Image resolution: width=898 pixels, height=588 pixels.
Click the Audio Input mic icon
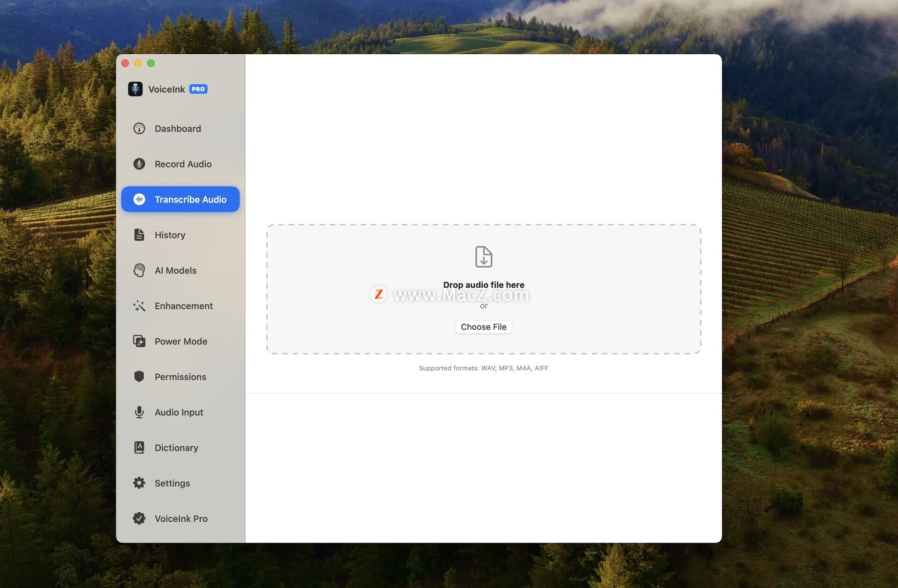pyautogui.click(x=139, y=412)
